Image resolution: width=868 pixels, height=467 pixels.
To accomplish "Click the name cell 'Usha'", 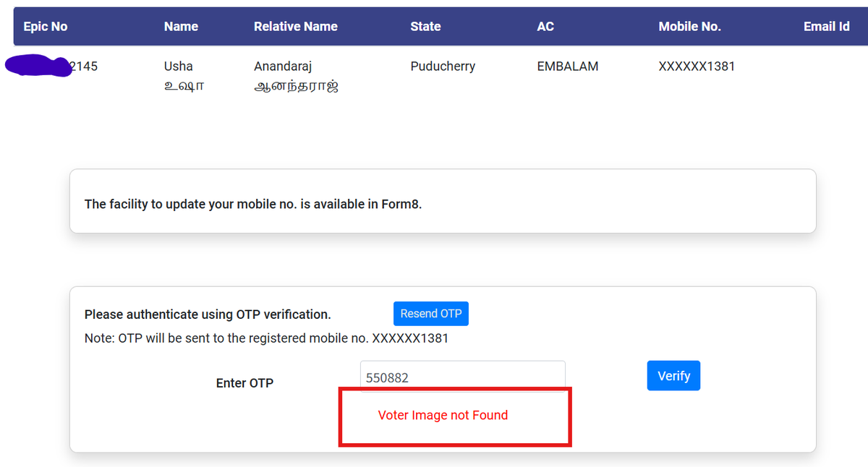I will 179,67.
